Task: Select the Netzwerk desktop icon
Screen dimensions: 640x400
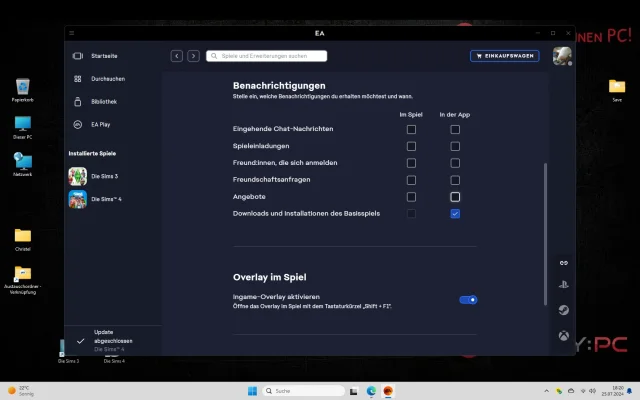Action: 22,164
